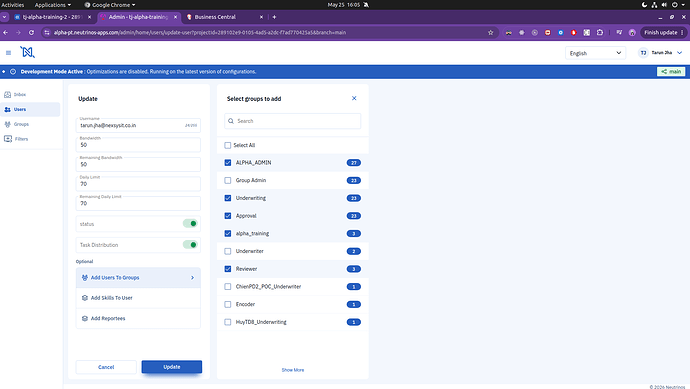Open Filters in the sidebar

pos(16,139)
